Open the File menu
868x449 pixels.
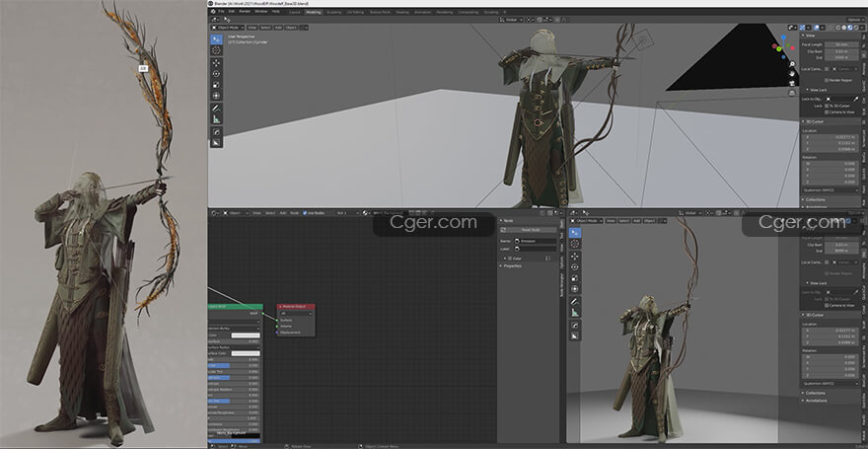point(221,11)
